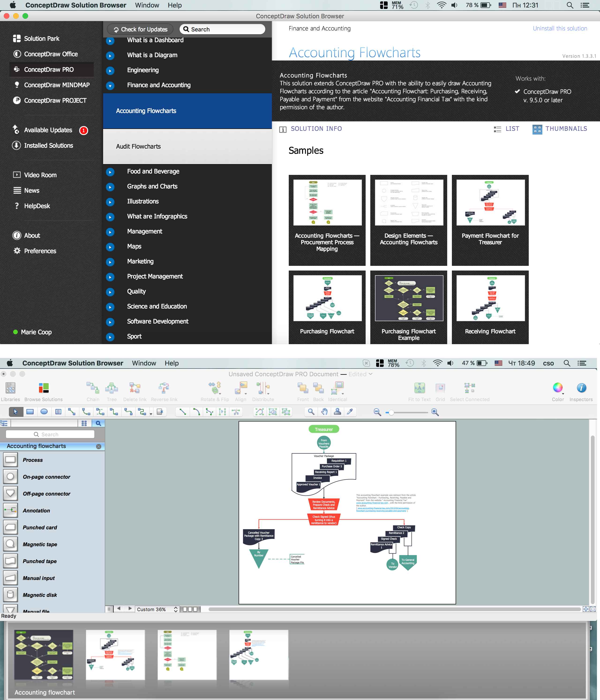Select the stamp clone tool
Viewport: 600px width, 700px height.
(x=337, y=412)
